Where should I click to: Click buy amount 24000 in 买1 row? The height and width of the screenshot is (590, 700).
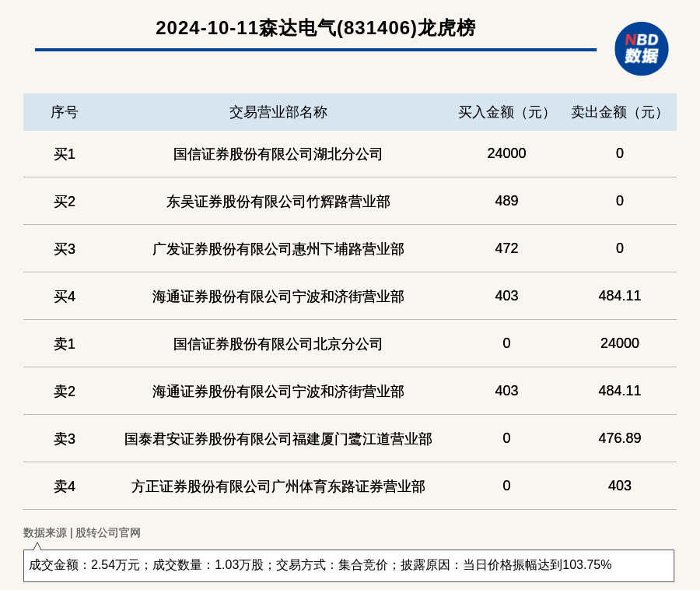click(x=506, y=153)
